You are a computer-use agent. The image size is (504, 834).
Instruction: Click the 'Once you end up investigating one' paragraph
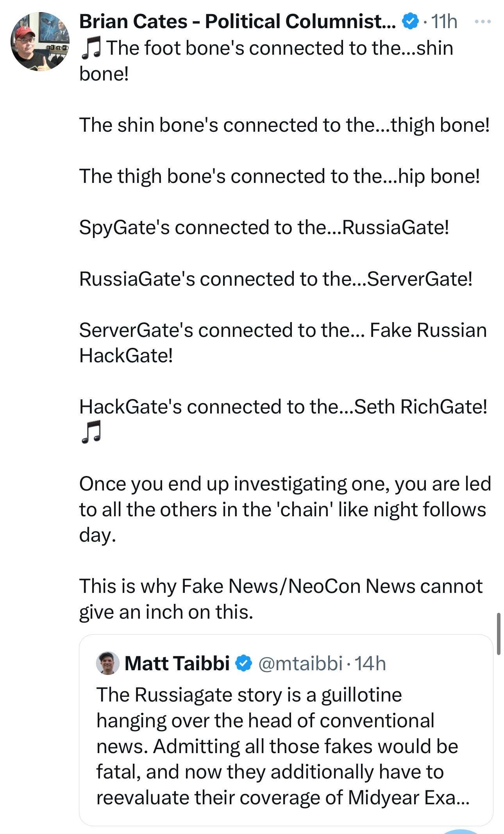(284, 509)
